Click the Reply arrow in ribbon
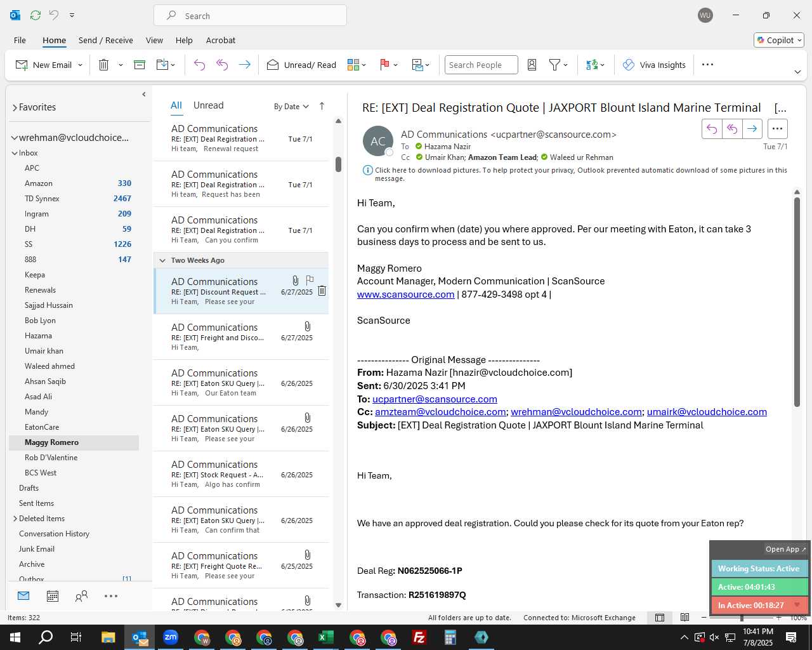The width and height of the screenshot is (812, 650). click(199, 65)
